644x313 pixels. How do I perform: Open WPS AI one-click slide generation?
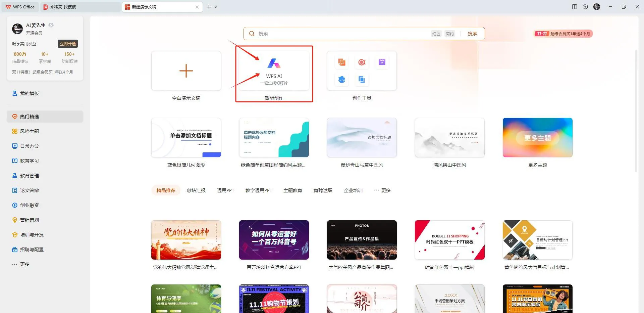point(274,71)
